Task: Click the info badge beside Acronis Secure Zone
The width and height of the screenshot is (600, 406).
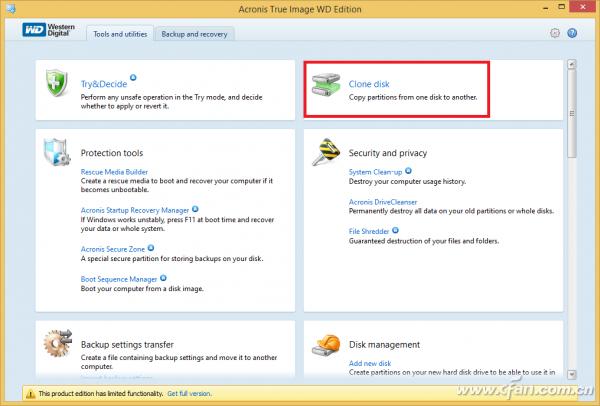Action: coord(151,248)
